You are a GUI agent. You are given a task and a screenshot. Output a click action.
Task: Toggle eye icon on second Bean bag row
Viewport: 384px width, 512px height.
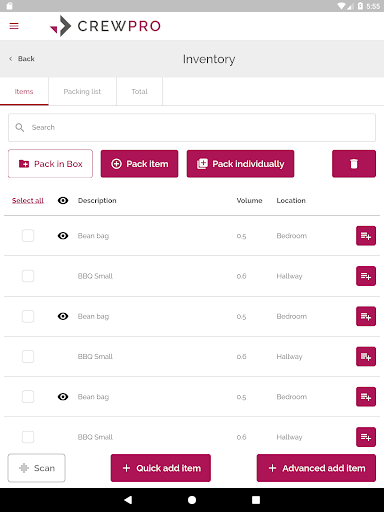pos(63,316)
